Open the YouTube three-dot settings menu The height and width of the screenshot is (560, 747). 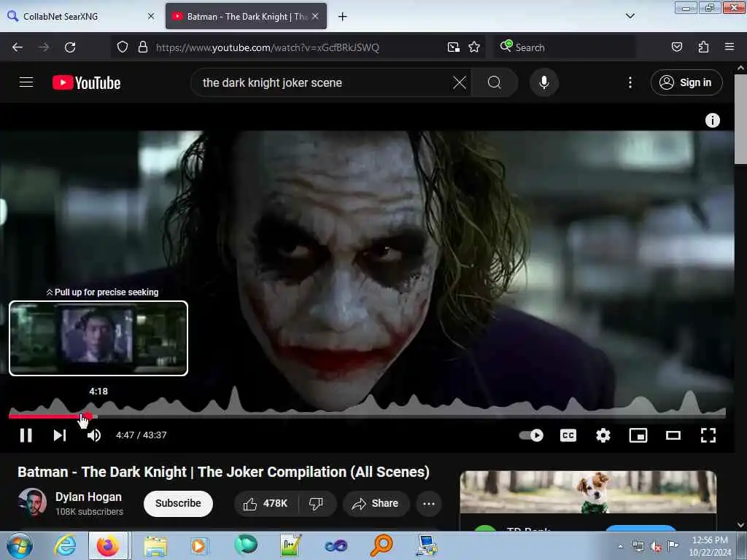pos(630,82)
